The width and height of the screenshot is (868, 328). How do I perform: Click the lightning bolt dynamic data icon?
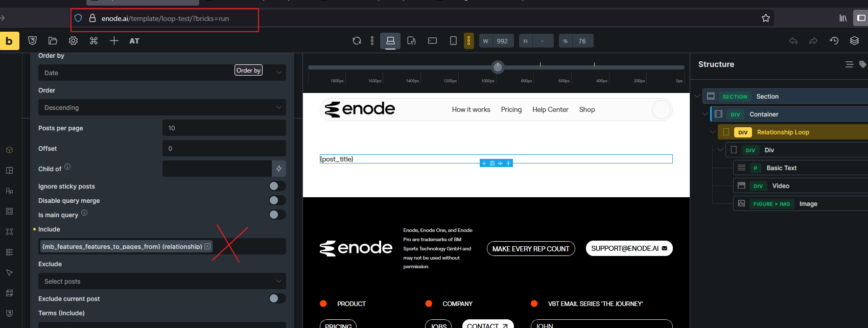279,169
